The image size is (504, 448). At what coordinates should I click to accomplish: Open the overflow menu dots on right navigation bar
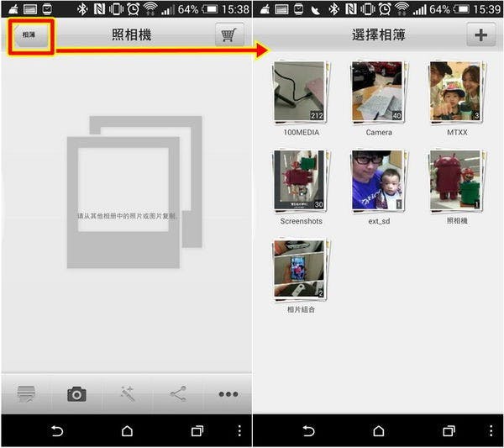click(x=491, y=430)
